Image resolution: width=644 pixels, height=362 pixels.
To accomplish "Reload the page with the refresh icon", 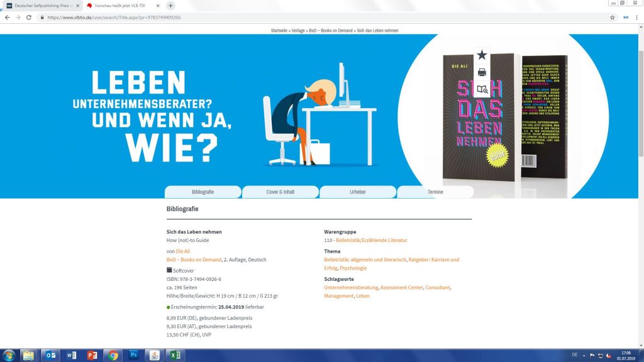I will (x=29, y=18).
